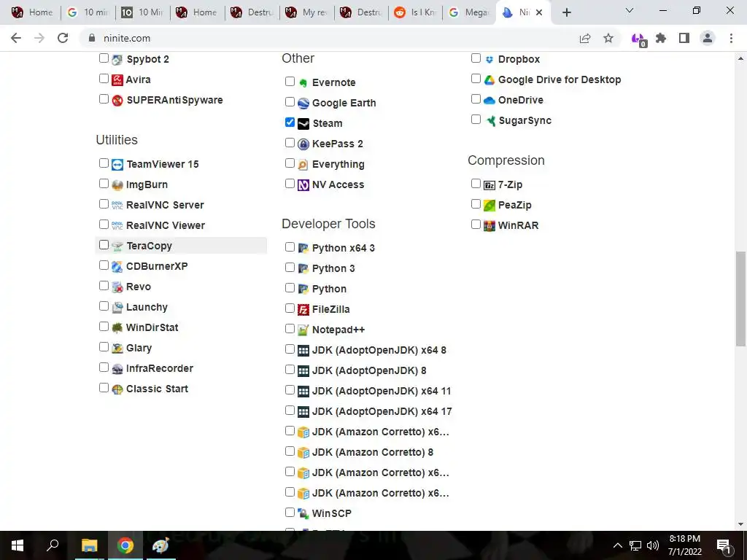Open the Chrome profile button
This screenshot has width=747, height=560.
[x=708, y=38]
